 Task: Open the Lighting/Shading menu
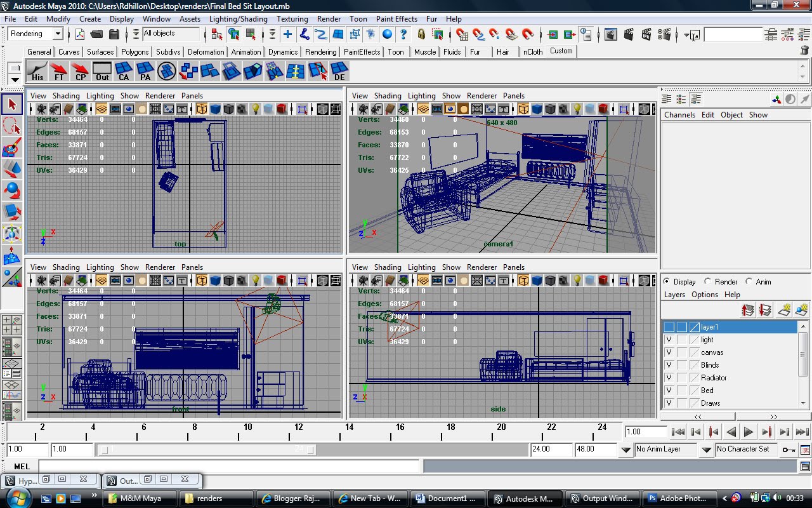tap(239, 19)
